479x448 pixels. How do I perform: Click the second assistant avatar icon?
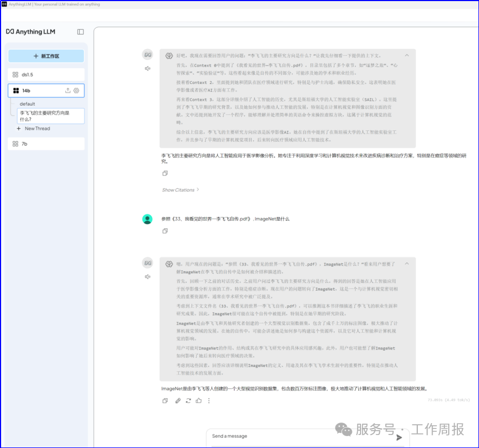pyautogui.click(x=148, y=262)
